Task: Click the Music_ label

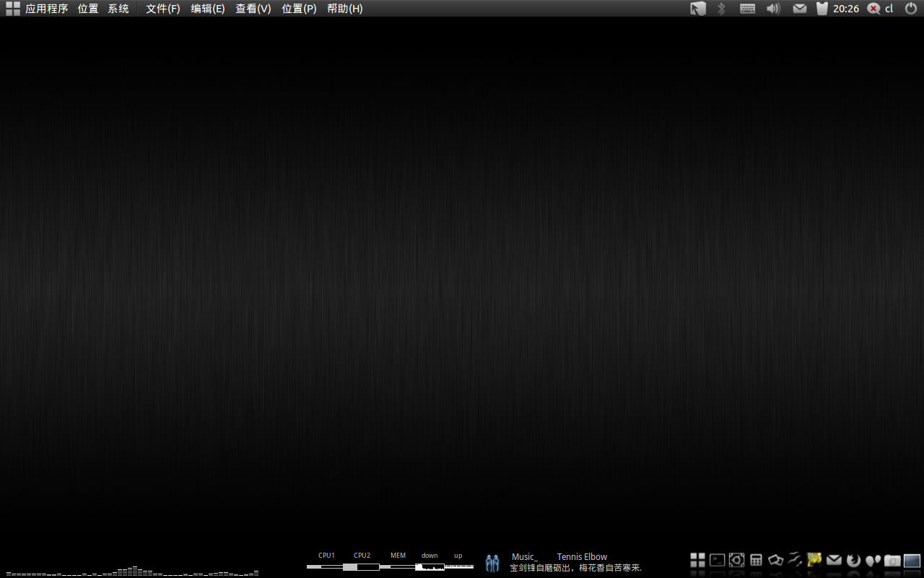Action: 525,557
